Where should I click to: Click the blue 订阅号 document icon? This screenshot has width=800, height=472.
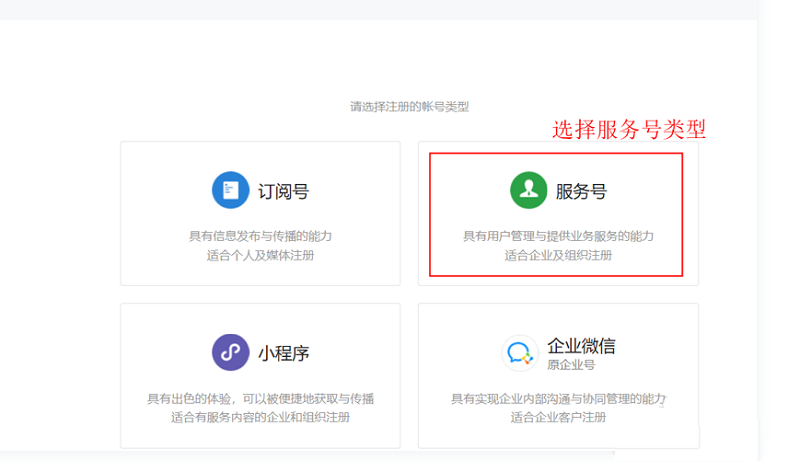tap(231, 190)
